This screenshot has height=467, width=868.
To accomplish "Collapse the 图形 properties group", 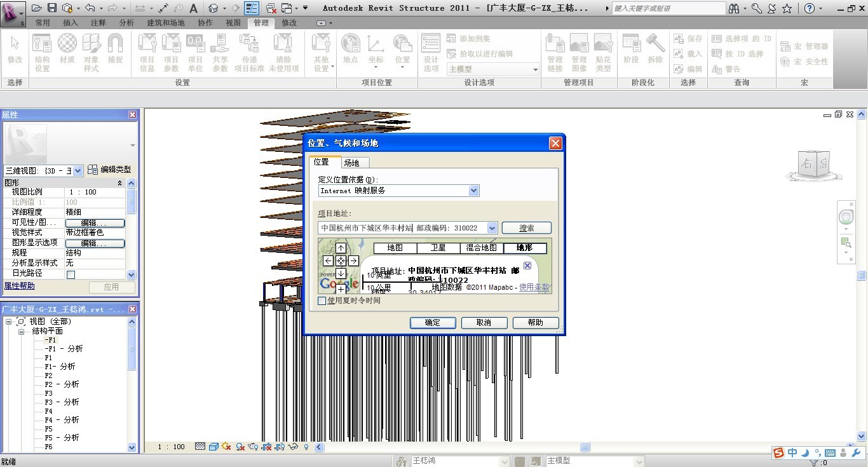I will 119,183.
